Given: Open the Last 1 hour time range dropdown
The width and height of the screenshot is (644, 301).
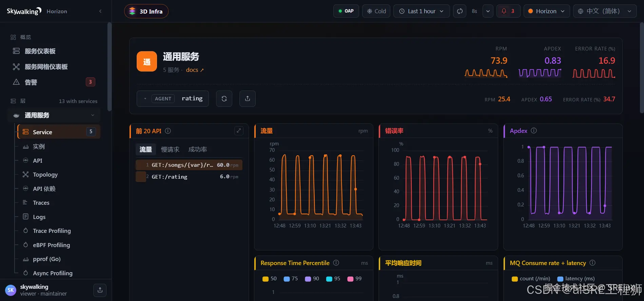Looking at the screenshot, I should pyautogui.click(x=422, y=11).
